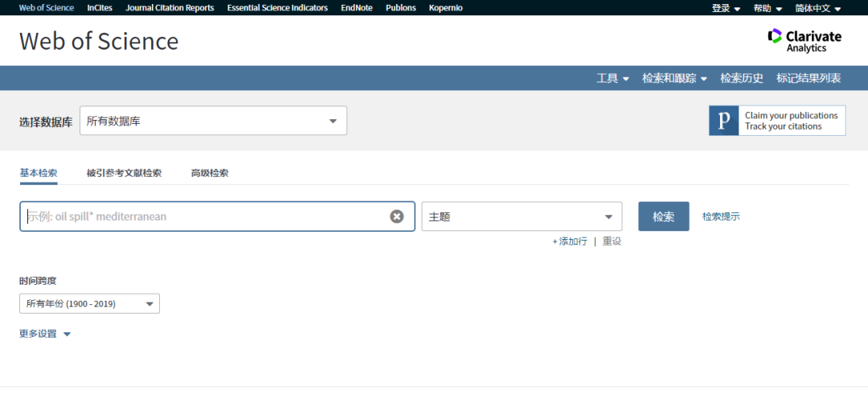The image size is (868, 416).
Task: Open Journal Citation Reports
Action: [170, 8]
